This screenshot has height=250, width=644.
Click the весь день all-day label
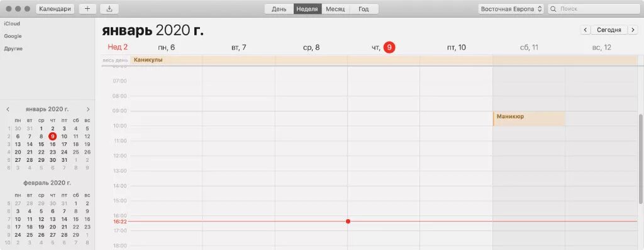116,60
